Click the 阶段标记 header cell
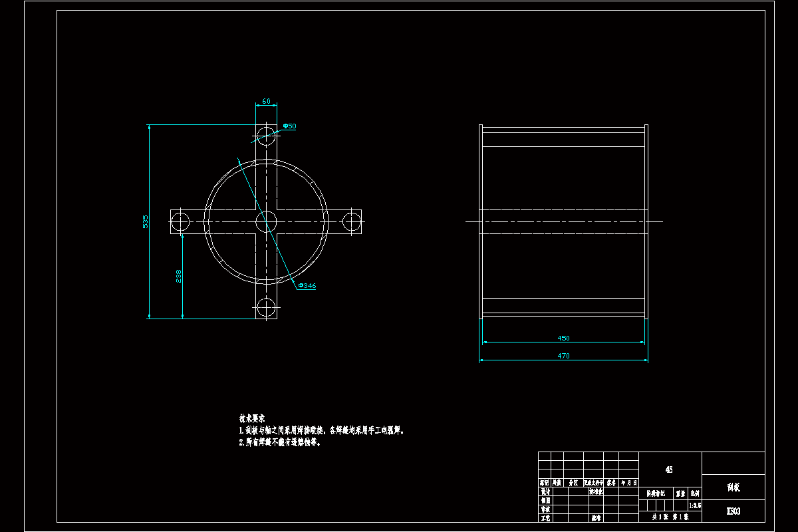Image resolution: width=798 pixels, height=532 pixels. coord(656,493)
